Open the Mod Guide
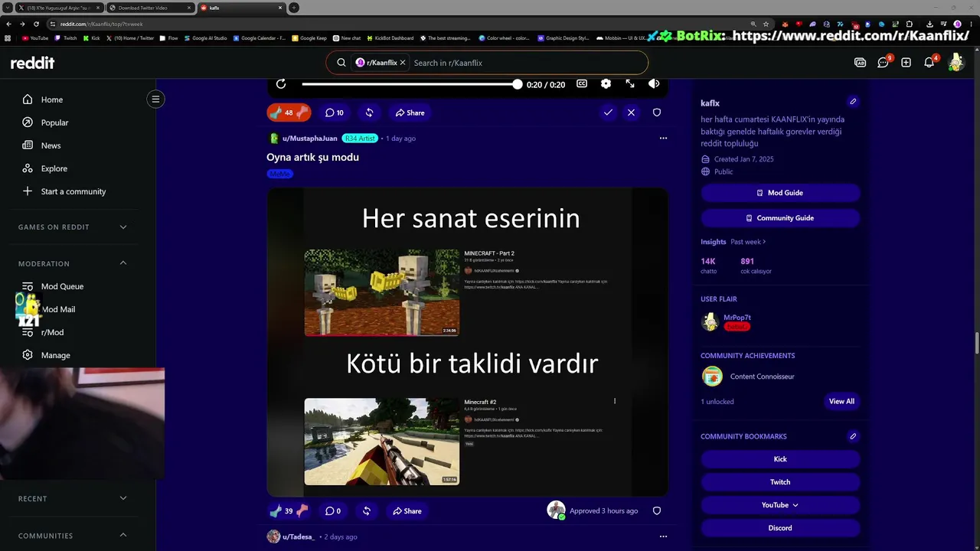The image size is (980, 551). 780,193
